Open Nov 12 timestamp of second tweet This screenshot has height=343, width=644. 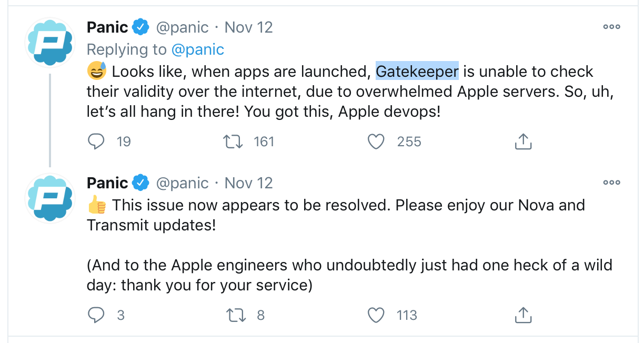click(248, 183)
